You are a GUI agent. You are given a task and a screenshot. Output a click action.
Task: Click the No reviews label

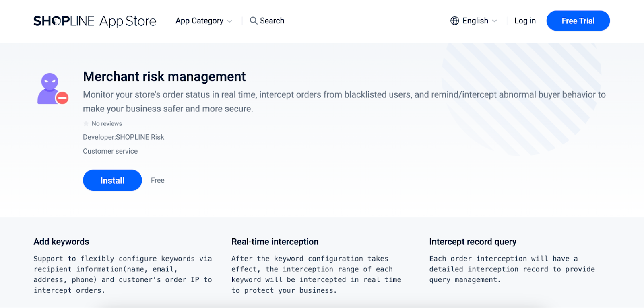tap(107, 124)
